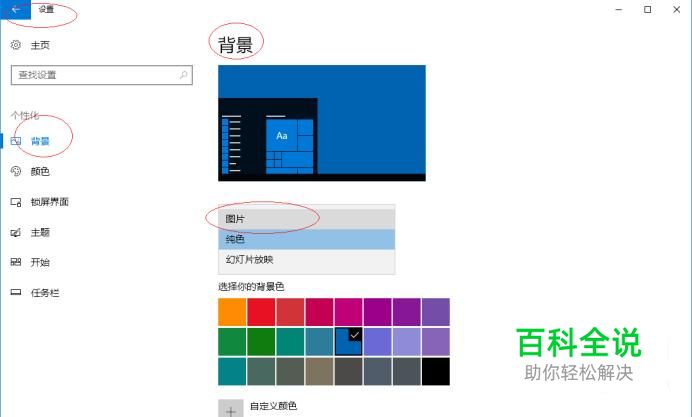Open the 锁屏界面 lock screen settings
This screenshot has height=417, width=692.
[x=40, y=202]
